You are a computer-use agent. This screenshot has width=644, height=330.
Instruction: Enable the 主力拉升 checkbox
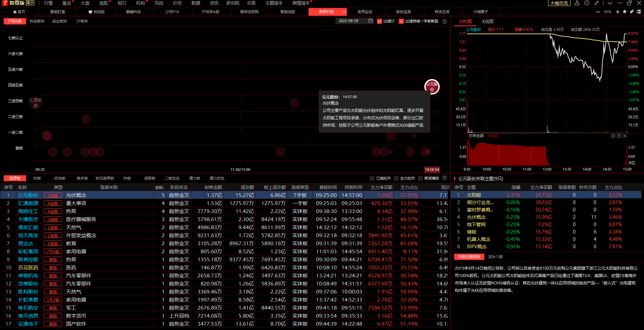(x=396, y=178)
